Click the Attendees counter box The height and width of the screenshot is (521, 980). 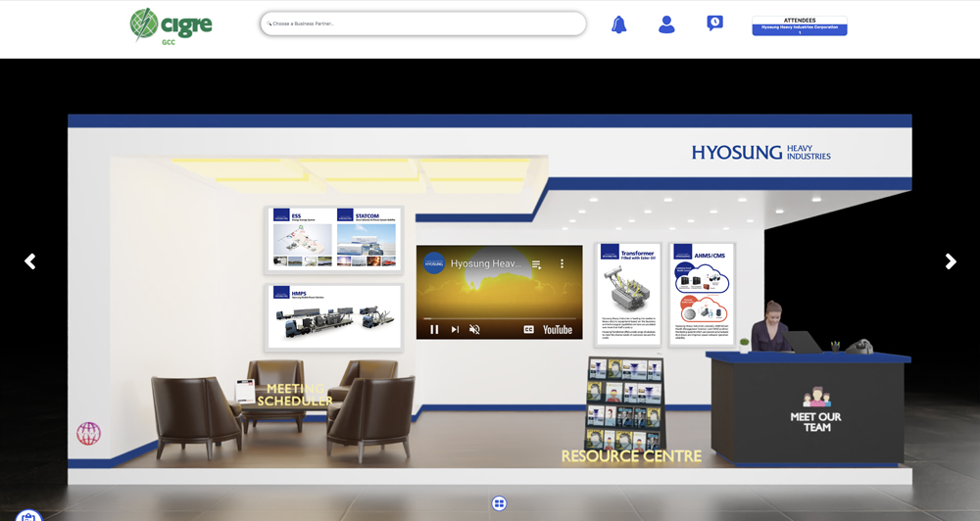(799, 26)
